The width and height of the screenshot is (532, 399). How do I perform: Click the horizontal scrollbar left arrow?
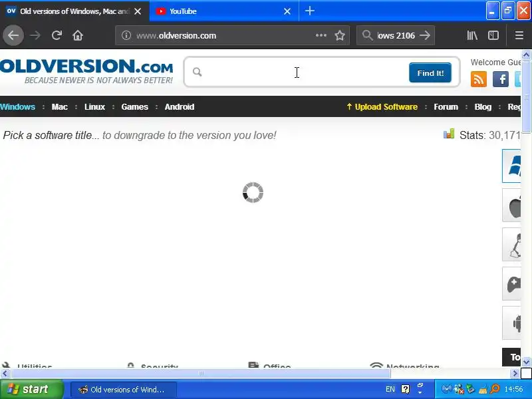click(x=5, y=374)
